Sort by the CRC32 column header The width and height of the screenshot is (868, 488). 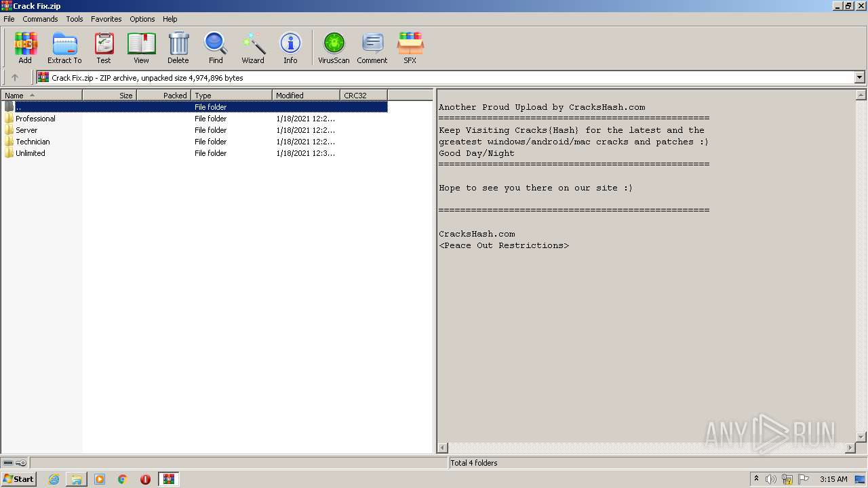coord(363,96)
